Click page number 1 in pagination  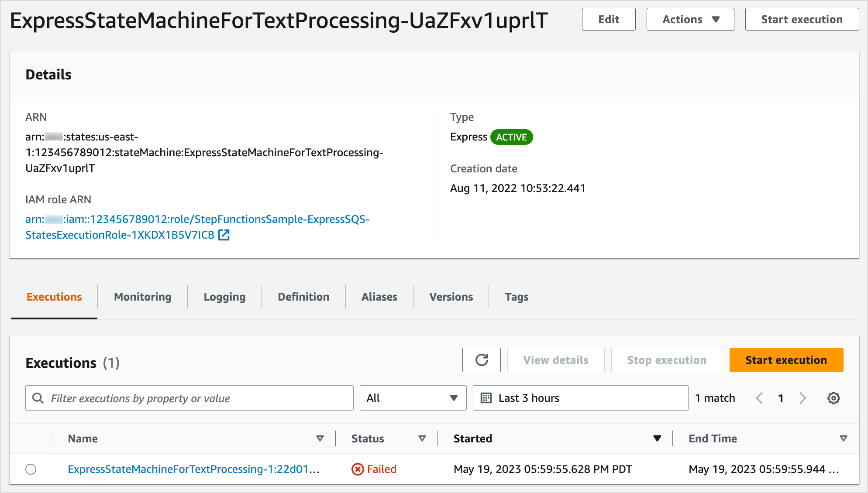pyautogui.click(x=781, y=398)
